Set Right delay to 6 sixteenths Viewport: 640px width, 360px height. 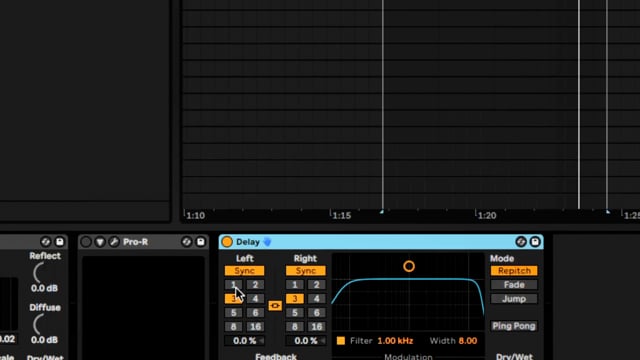point(316,313)
